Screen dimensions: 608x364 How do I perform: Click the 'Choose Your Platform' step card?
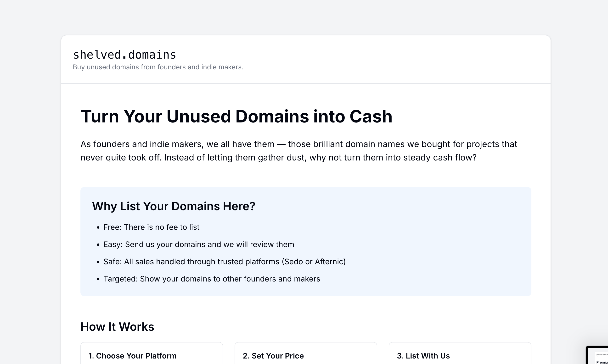[152, 355]
